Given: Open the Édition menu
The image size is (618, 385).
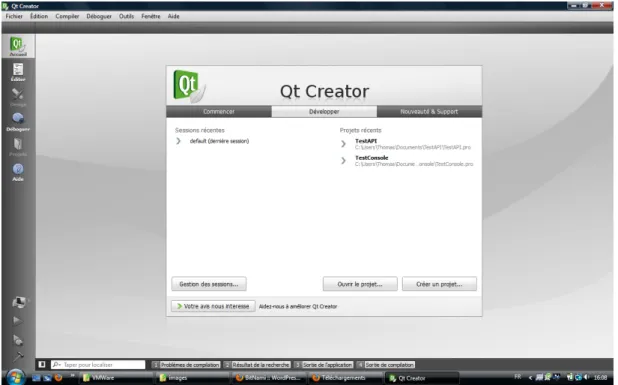Looking at the screenshot, I should tap(39, 16).
